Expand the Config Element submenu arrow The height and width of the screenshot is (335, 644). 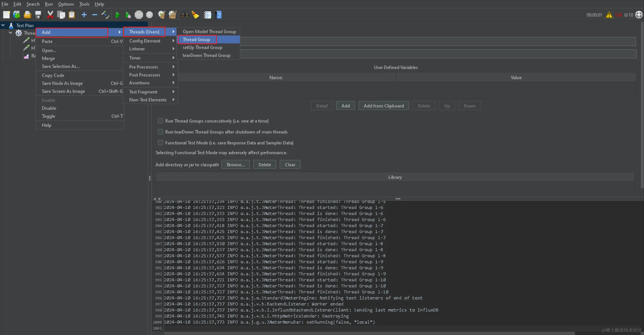pyautogui.click(x=173, y=41)
